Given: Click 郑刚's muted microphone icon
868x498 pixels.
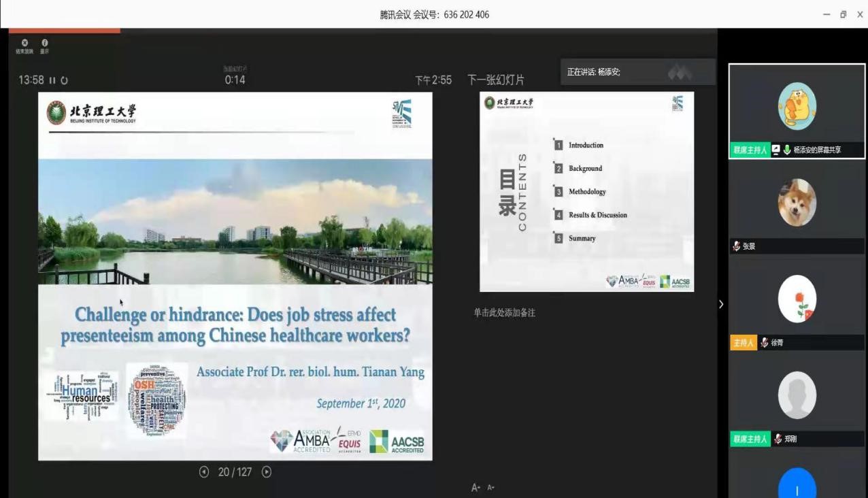Looking at the screenshot, I should 778,439.
